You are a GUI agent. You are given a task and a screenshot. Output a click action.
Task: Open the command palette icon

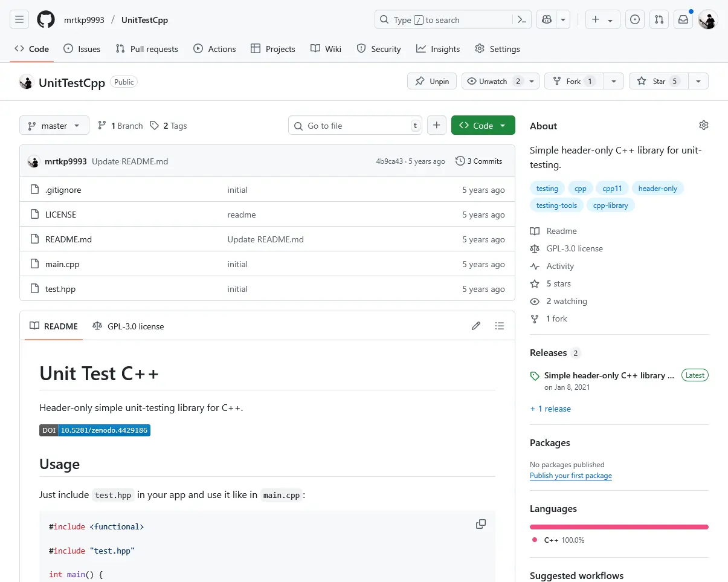pos(522,20)
